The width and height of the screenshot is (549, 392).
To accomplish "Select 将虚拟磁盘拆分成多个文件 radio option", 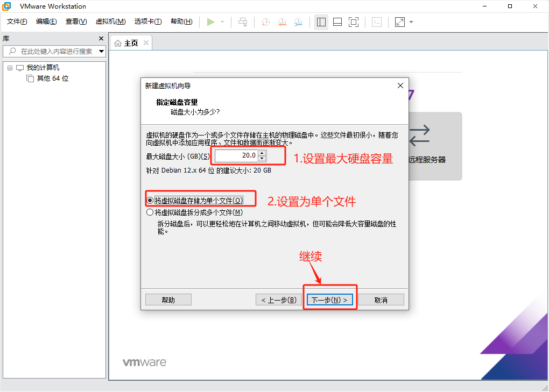I will (150, 212).
